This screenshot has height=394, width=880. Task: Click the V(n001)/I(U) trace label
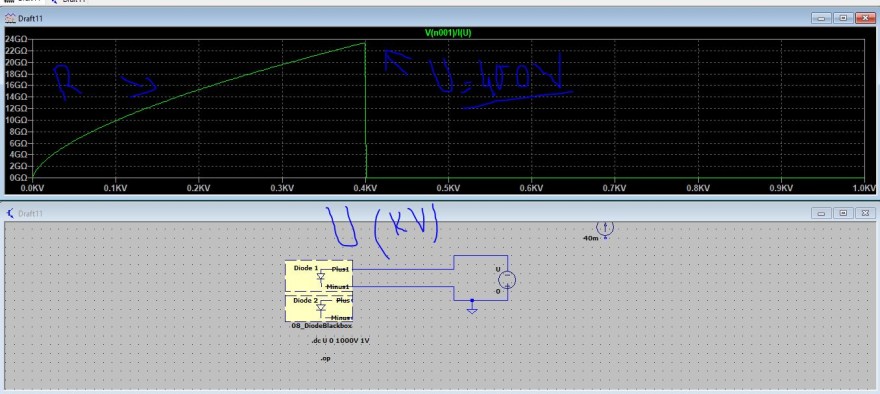[448, 33]
